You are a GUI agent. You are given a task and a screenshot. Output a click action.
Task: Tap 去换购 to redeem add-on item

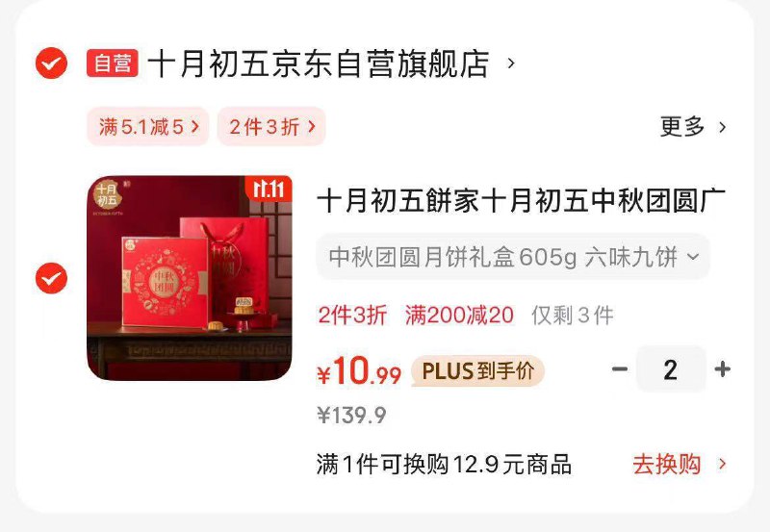coord(667,465)
